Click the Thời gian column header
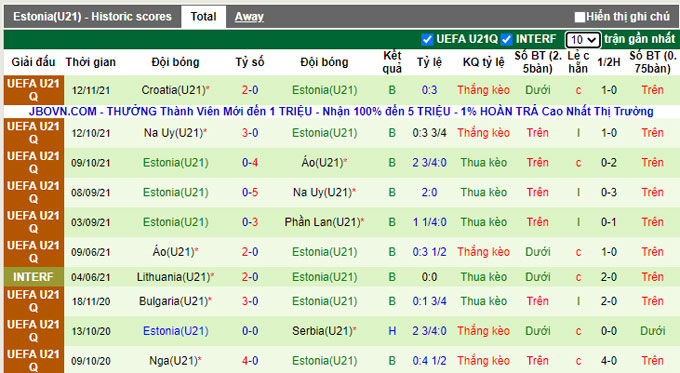The height and width of the screenshot is (373, 680). coord(91,62)
